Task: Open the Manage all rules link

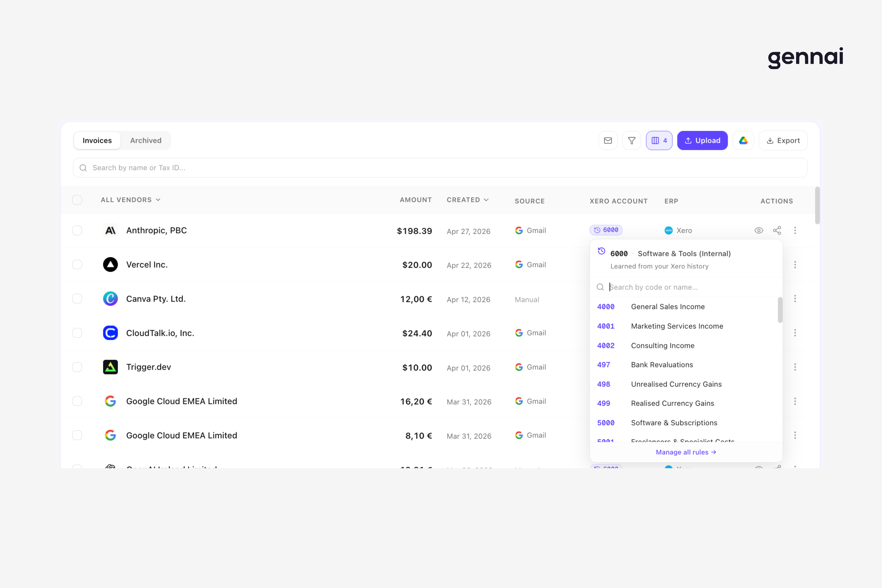Action: pos(686,452)
